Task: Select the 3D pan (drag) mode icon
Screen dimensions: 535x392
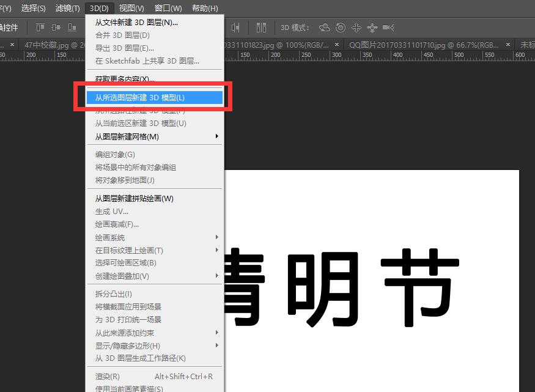Action: (x=356, y=28)
